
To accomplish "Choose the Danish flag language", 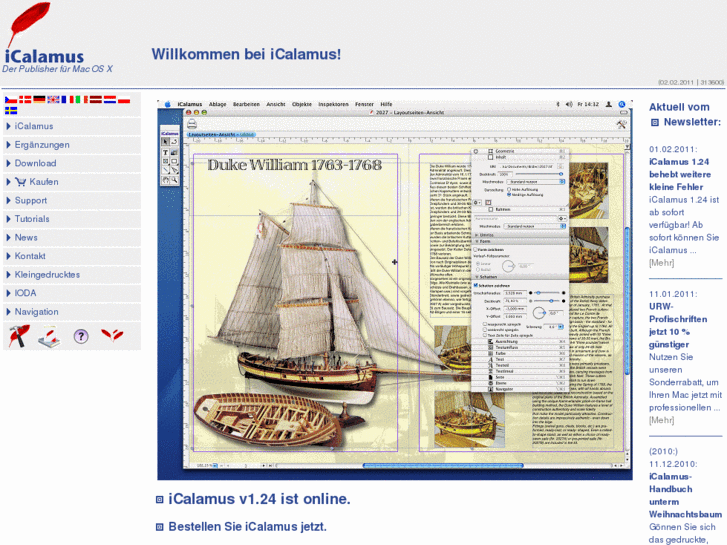I will (25, 99).
